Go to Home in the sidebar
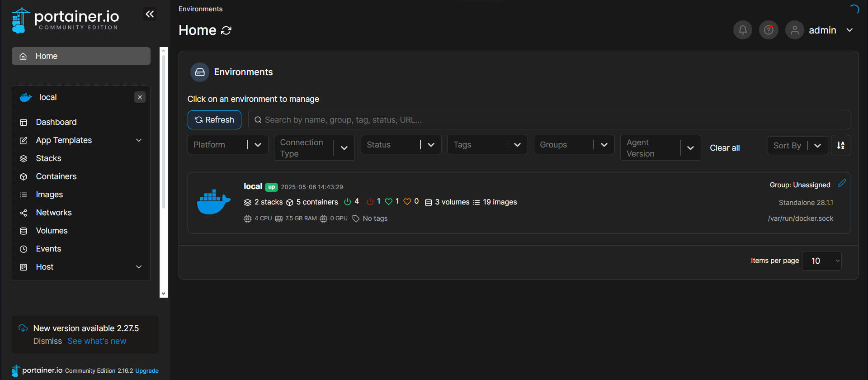 click(x=81, y=56)
